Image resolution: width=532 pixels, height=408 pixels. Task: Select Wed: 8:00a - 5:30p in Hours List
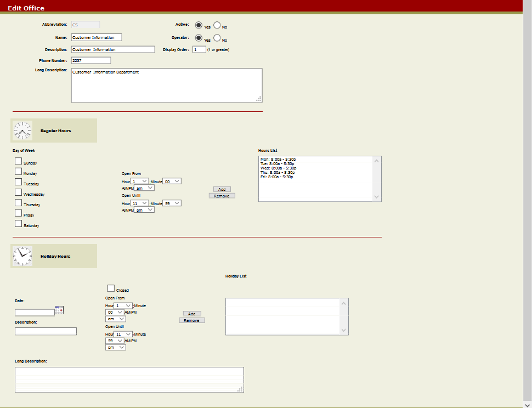[278, 168]
